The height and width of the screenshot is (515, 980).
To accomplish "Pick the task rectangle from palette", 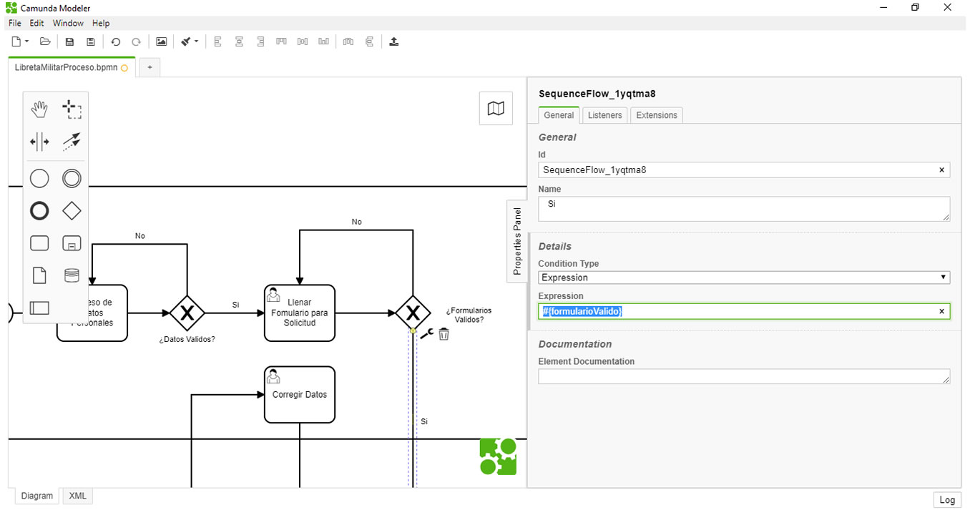I will tap(39, 243).
